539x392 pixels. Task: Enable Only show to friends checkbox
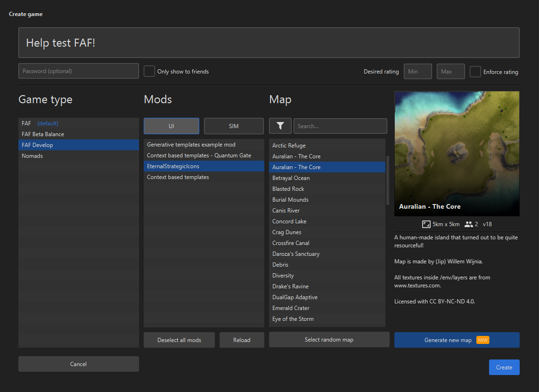149,71
